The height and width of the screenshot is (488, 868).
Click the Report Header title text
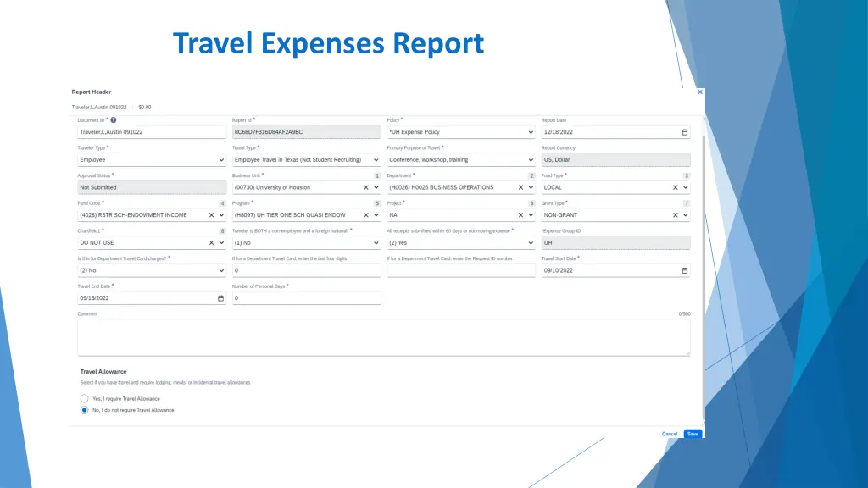click(92, 91)
